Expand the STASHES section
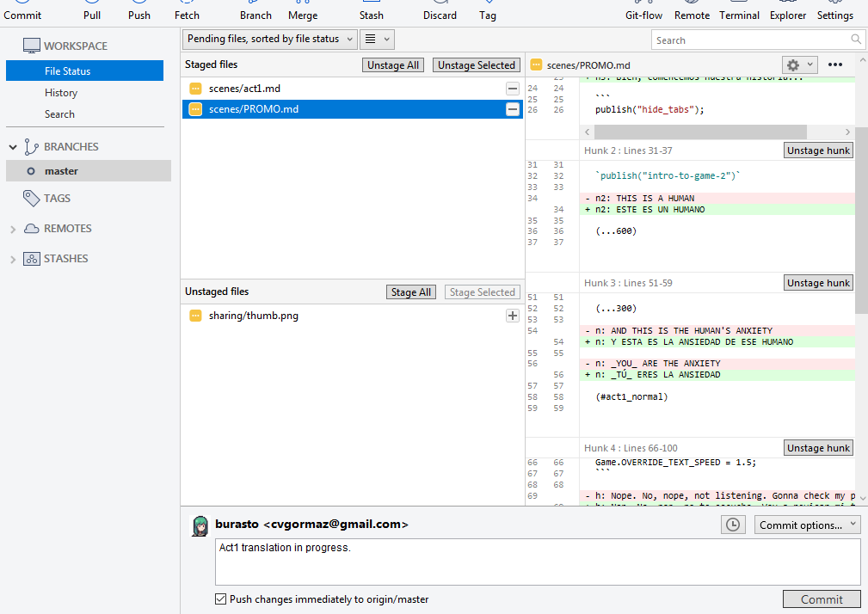Screen dimensions: 868x614 click(x=13, y=259)
